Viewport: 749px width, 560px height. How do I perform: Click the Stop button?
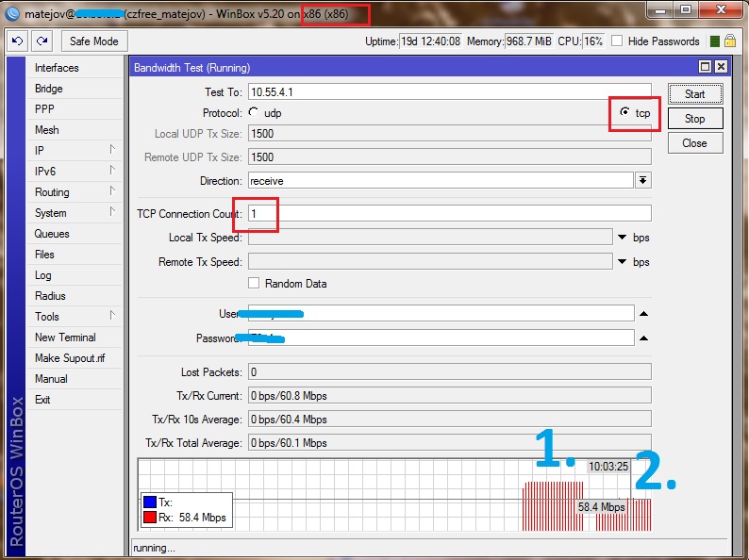pyautogui.click(x=695, y=119)
